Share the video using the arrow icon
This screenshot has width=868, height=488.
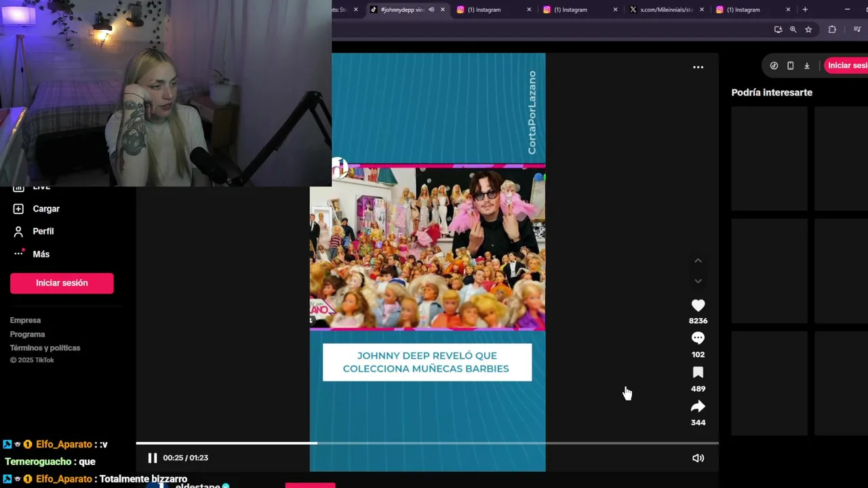[698, 407]
